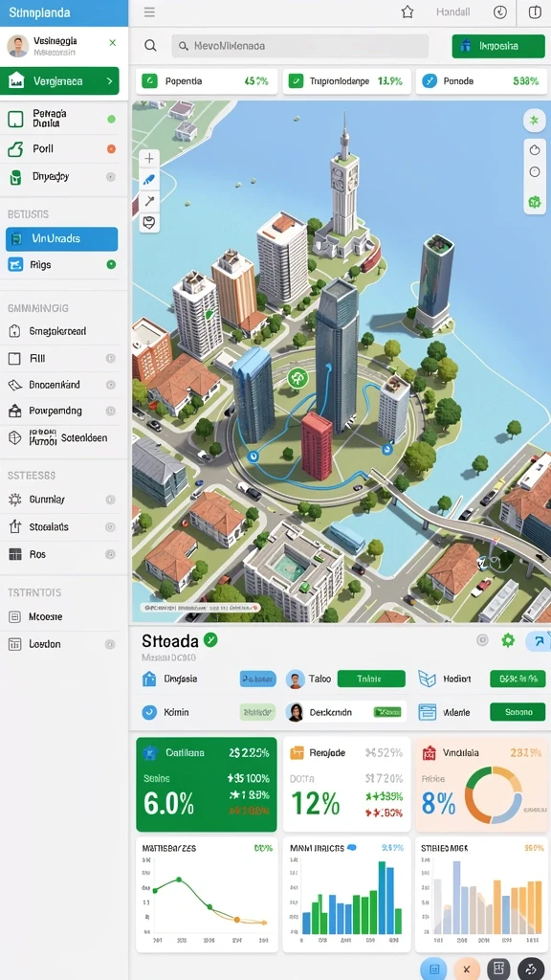The width and height of the screenshot is (551, 980).
Task: Click the magnifier search icon left of search field
Action: tap(150, 46)
